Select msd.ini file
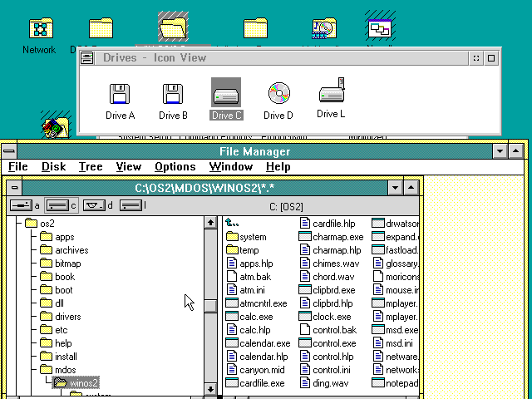 (x=393, y=343)
